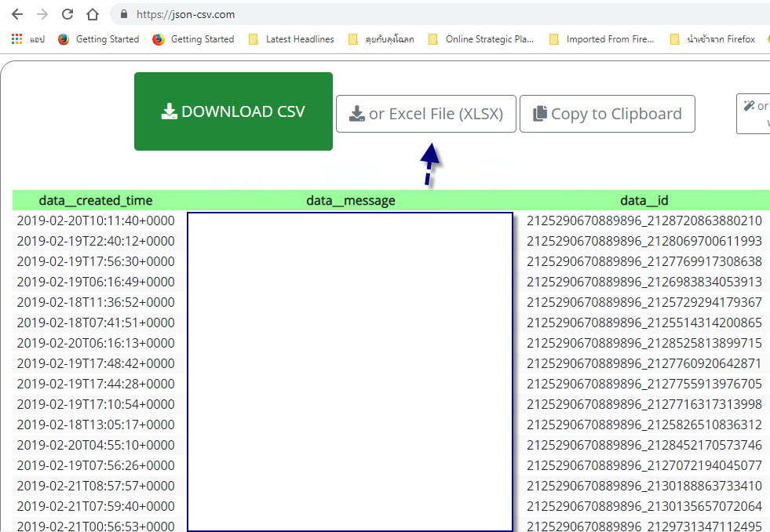Select timestamp 2019-02-19T17:56:30+0000
The image size is (770, 532).
(96, 261)
